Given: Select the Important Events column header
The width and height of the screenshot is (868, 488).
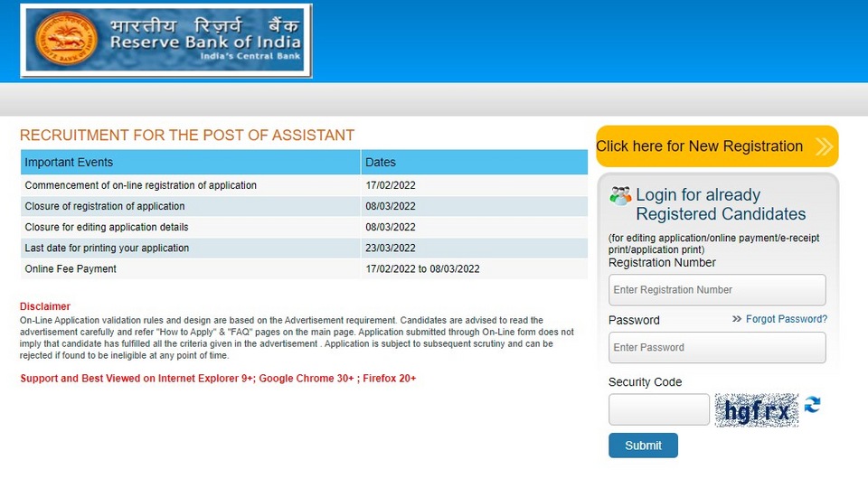Looking at the screenshot, I should coord(191,162).
